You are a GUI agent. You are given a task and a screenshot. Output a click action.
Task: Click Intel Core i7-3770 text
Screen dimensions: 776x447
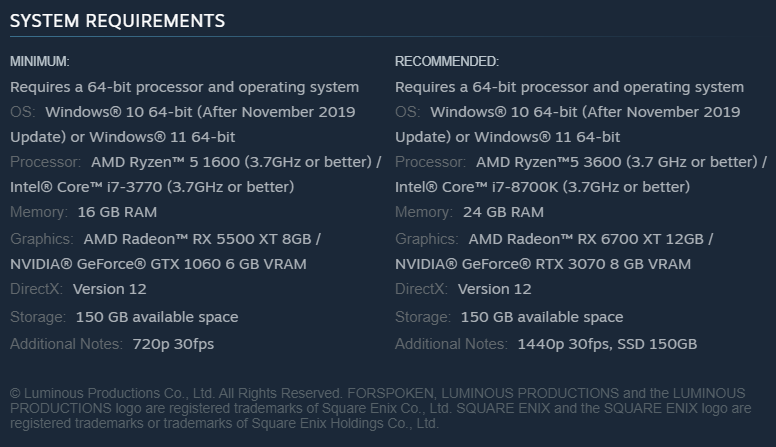(152, 187)
